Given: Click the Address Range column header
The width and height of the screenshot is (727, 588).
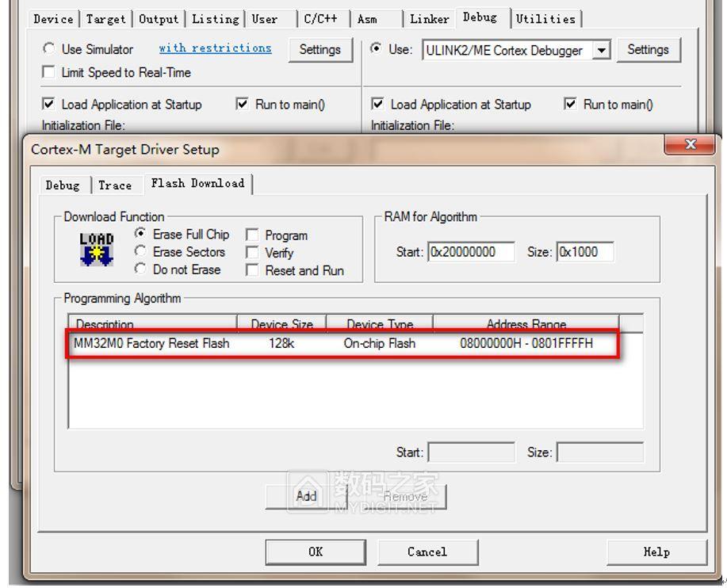Looking at the screenshot, I should (526, 323).
